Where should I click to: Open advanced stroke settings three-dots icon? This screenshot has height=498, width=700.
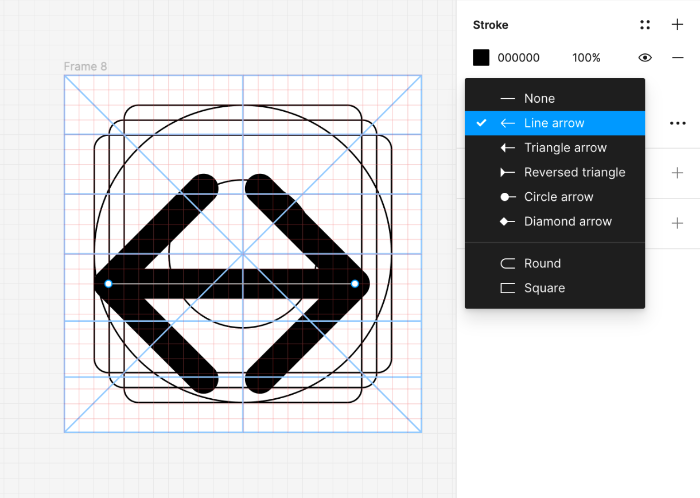point(678,123)
